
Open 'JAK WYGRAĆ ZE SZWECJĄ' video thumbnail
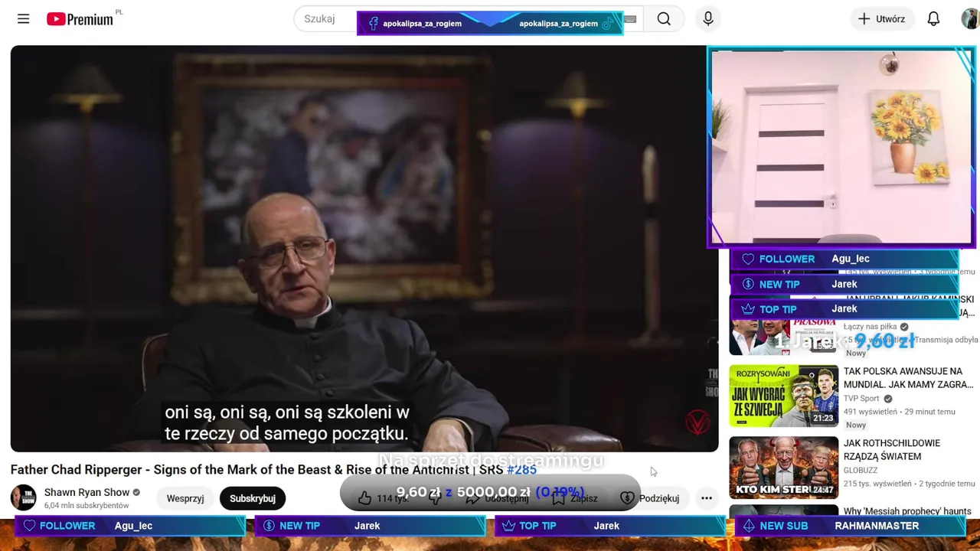783,396
